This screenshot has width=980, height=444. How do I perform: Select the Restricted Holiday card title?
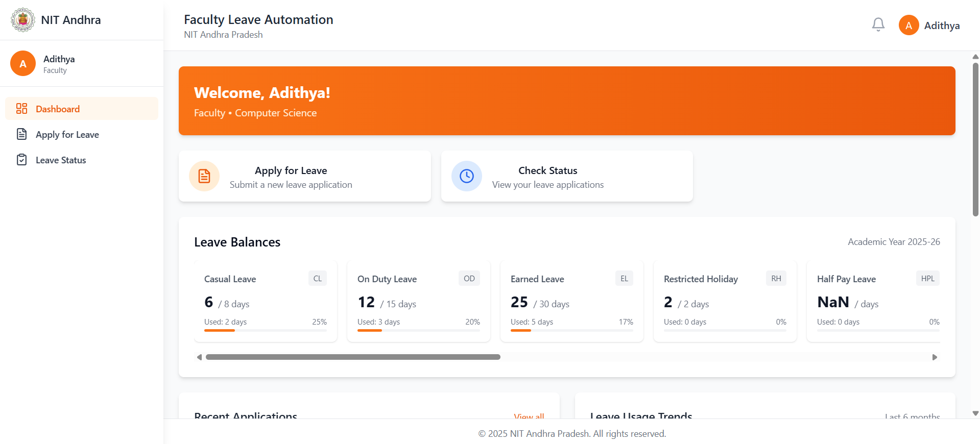pos(701,279)
